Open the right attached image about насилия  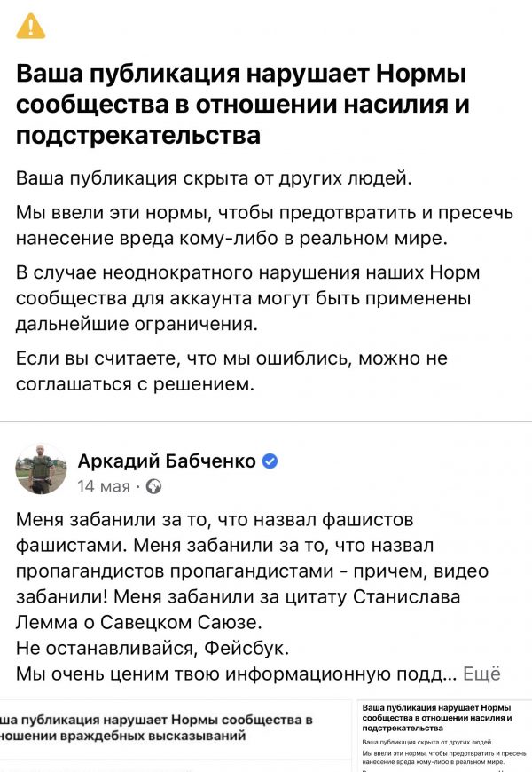[445, 737]
